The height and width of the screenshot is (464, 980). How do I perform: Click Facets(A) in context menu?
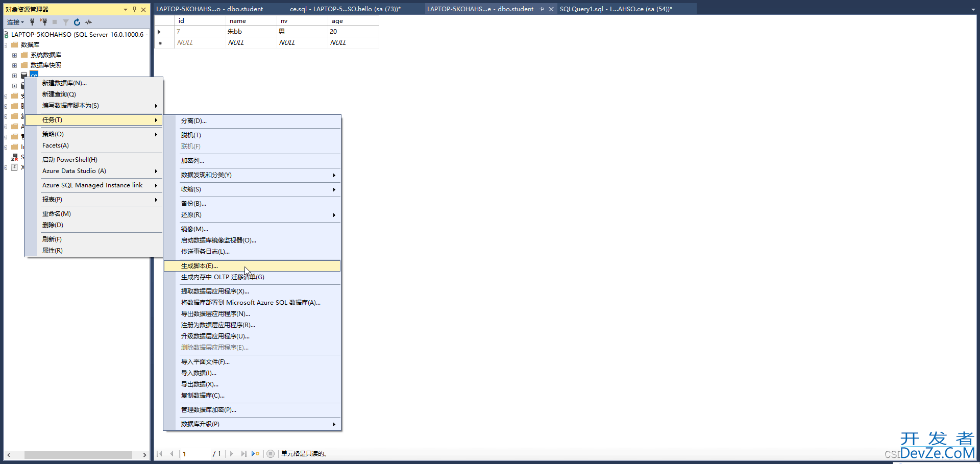click(94, 145)
